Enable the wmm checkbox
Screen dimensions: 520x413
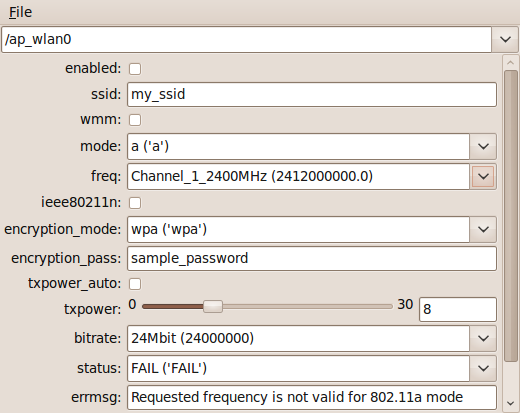pos(135,120)
